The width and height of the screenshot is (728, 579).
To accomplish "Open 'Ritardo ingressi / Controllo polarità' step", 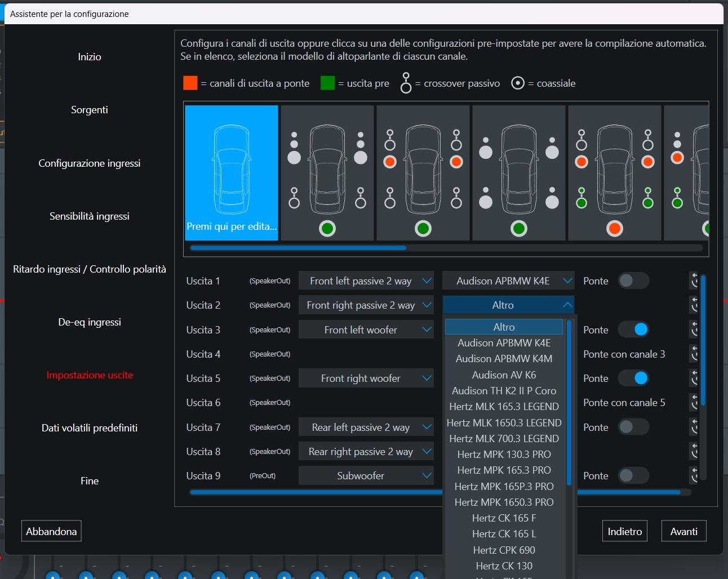I will coord(90,269).
